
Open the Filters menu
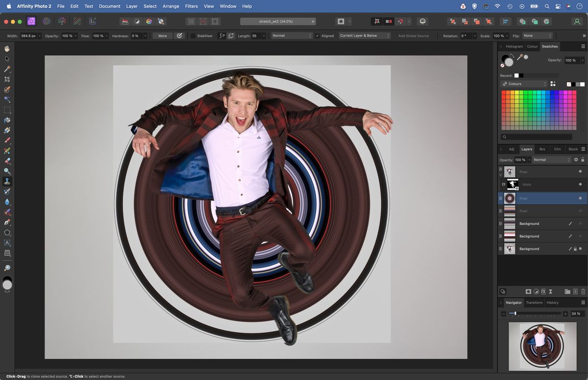click(191, 6)
